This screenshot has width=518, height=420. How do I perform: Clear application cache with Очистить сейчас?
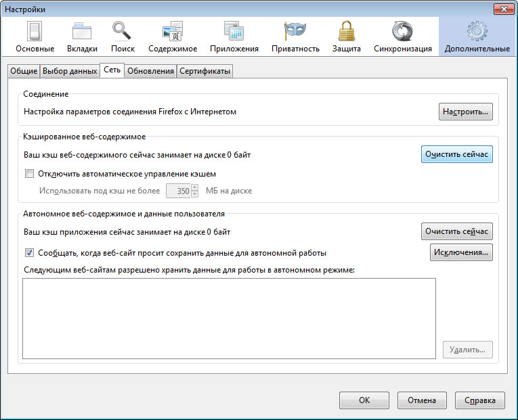(456, 231)
